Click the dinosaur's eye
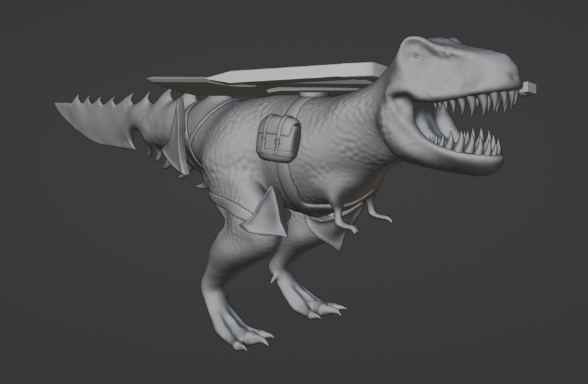 tap(416, 56)
